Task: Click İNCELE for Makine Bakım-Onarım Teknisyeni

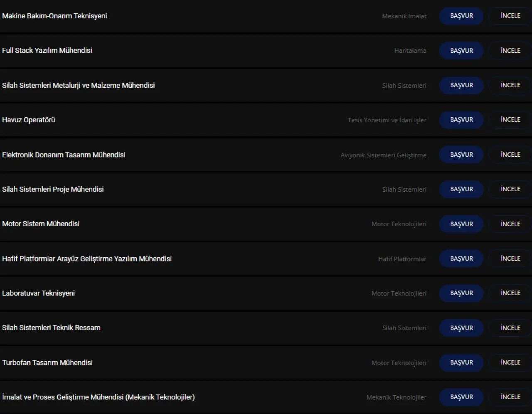Action: click(x=510, y=16)
